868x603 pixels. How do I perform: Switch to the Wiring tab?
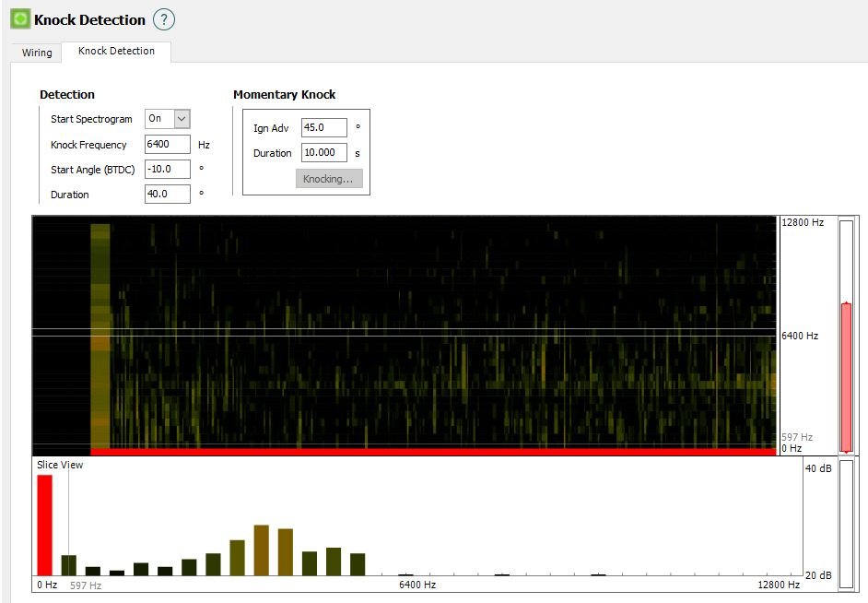[37, 53]
